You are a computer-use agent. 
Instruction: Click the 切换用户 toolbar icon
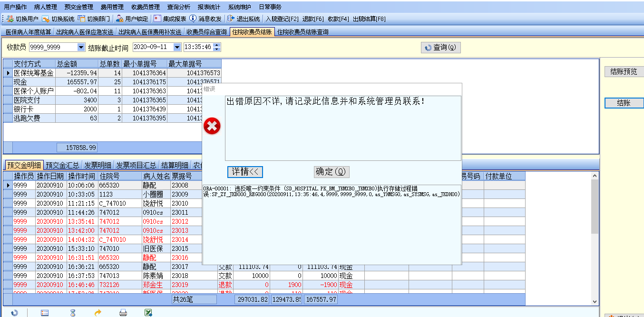[x=10, y=19]
